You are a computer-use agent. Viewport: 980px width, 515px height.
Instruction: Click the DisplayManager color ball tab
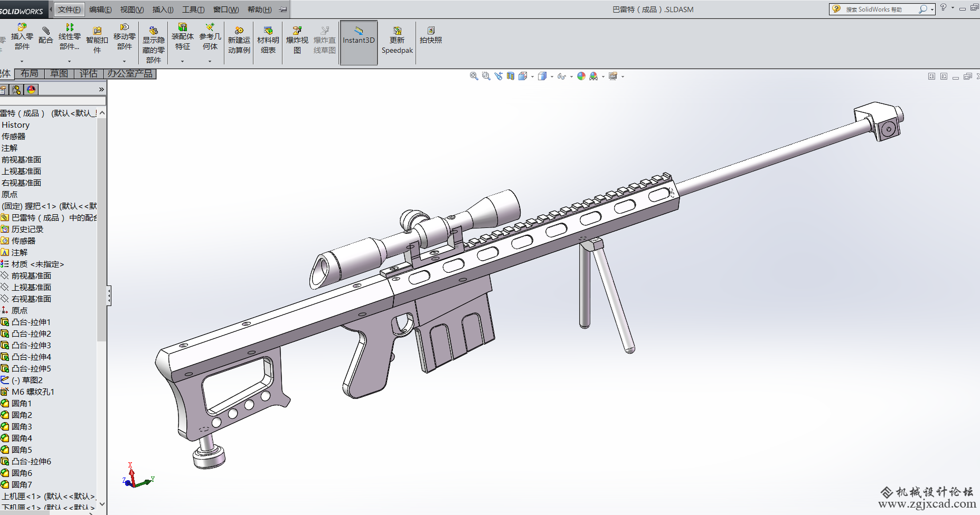31,90
